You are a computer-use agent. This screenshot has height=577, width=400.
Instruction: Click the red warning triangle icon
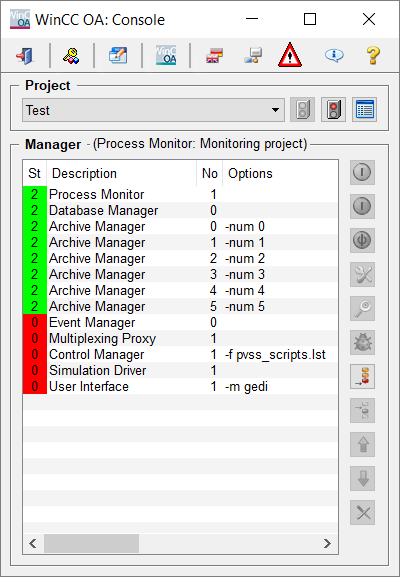tap(290, 55)
